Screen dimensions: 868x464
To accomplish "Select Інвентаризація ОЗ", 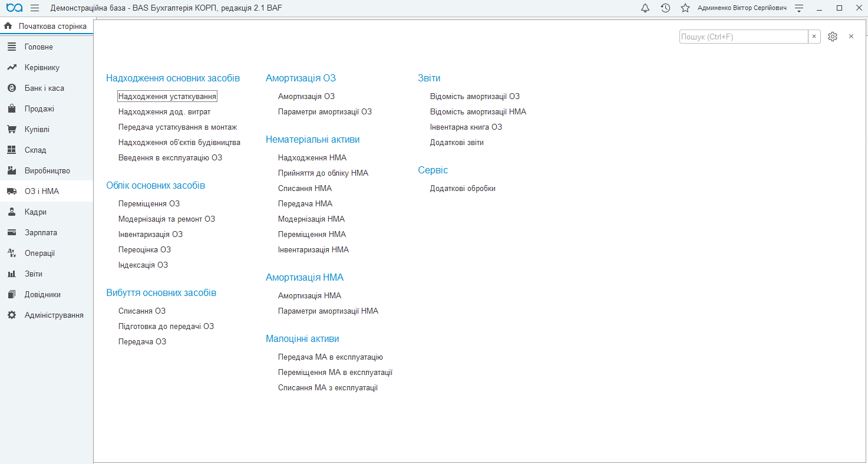I will coord(151,235).
